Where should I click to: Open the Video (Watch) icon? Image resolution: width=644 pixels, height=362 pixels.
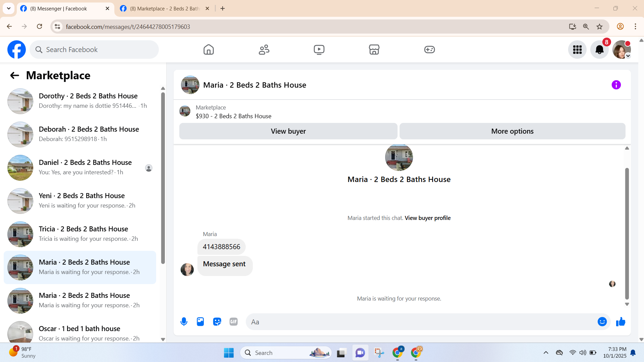tap(319, 50)
